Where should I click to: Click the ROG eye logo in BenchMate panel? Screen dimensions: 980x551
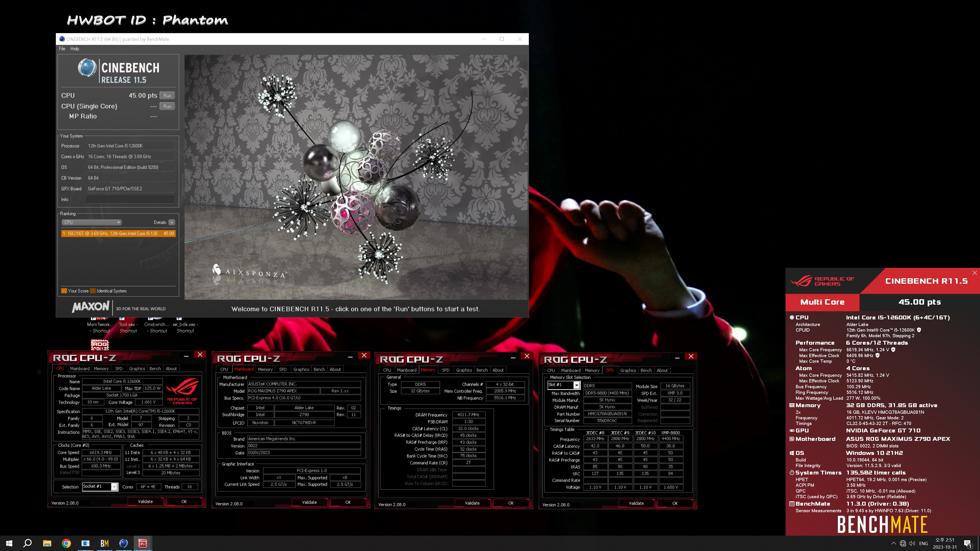[x=801, y=281]
